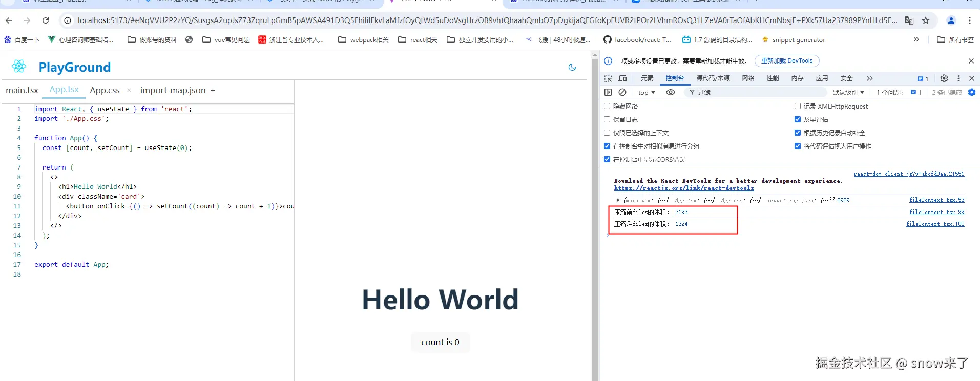Dismiss the DevTools reload notification bar
Screen dimensions: 980x381
click(971, 61)
